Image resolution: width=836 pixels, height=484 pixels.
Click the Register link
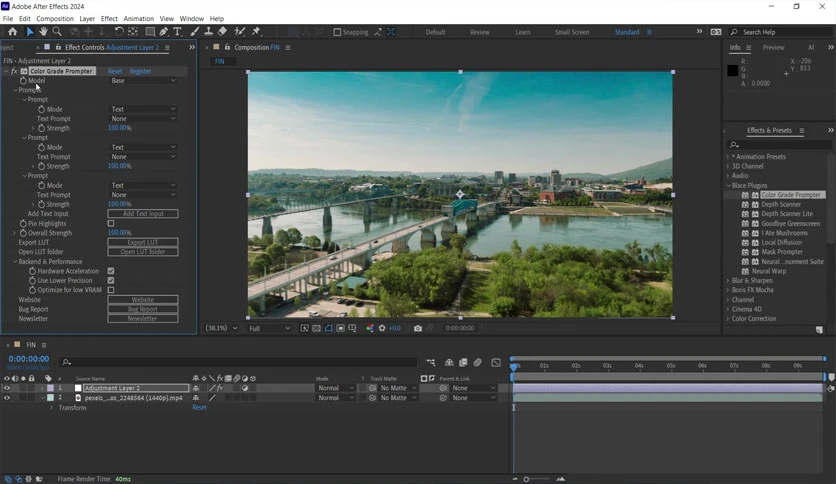click(140, 71)
